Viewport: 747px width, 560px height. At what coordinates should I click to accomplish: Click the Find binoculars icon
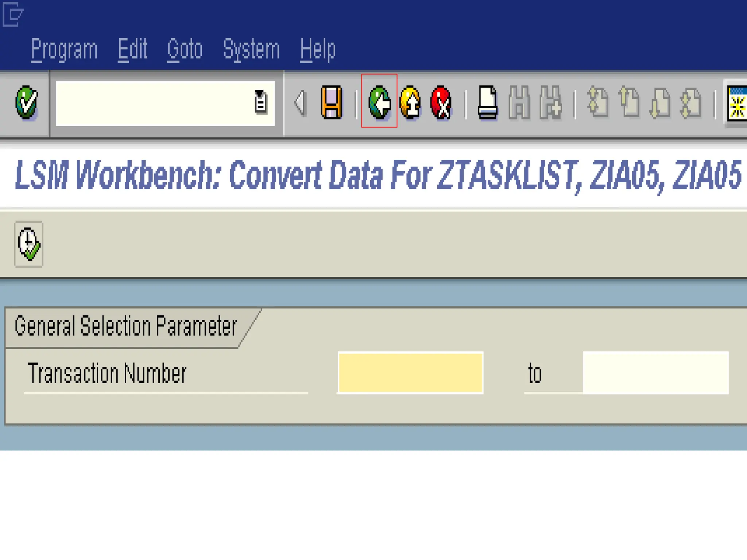519,103
